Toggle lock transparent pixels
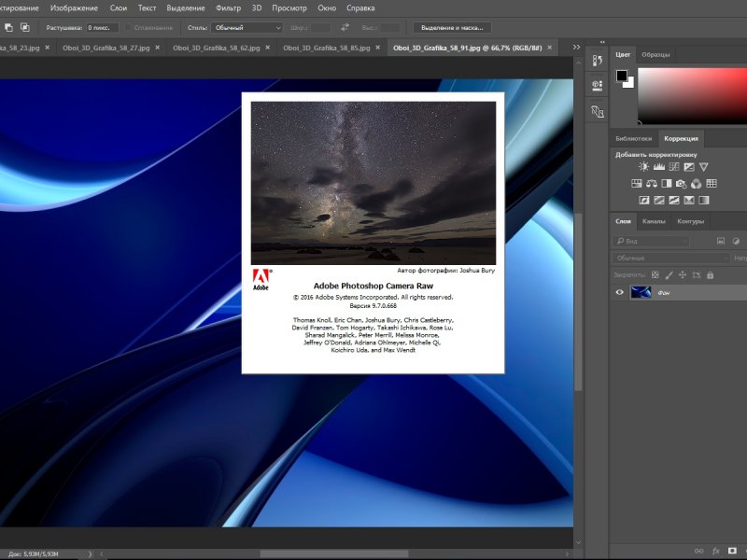The width and height of the screenshot is (747, 560). pyautogui.click(x=655, y=274)
